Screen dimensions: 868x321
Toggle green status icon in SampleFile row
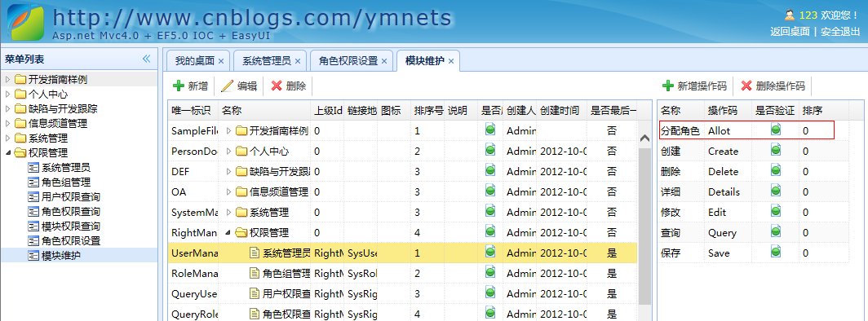490,130
